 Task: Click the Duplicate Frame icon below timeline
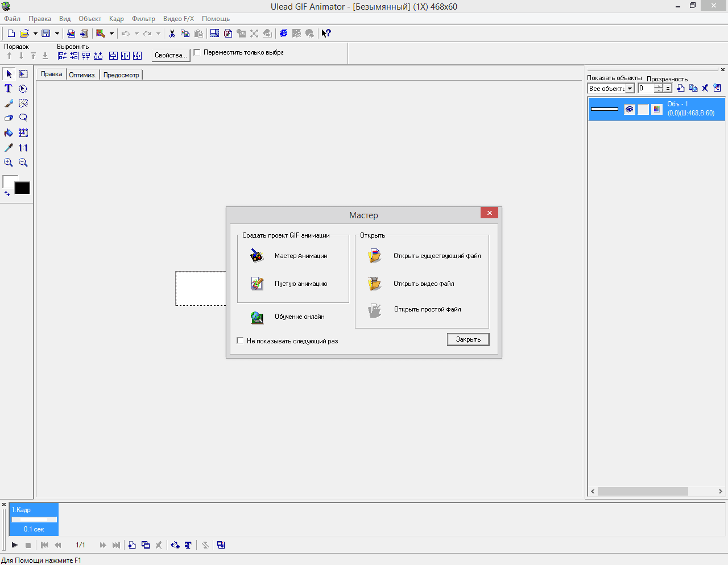coord(146,545)
